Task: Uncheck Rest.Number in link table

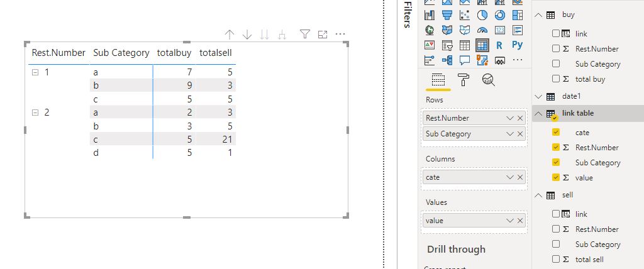Action: [556, 147]
